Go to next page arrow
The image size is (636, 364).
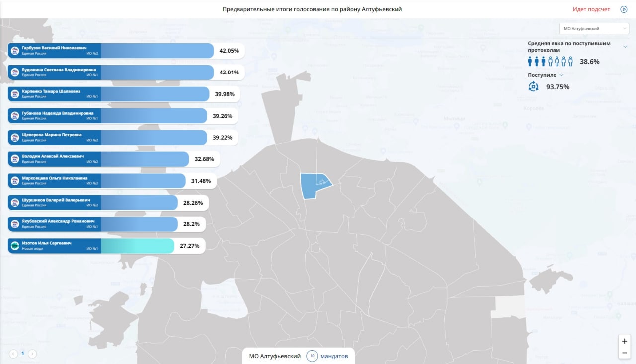[32, 354]
